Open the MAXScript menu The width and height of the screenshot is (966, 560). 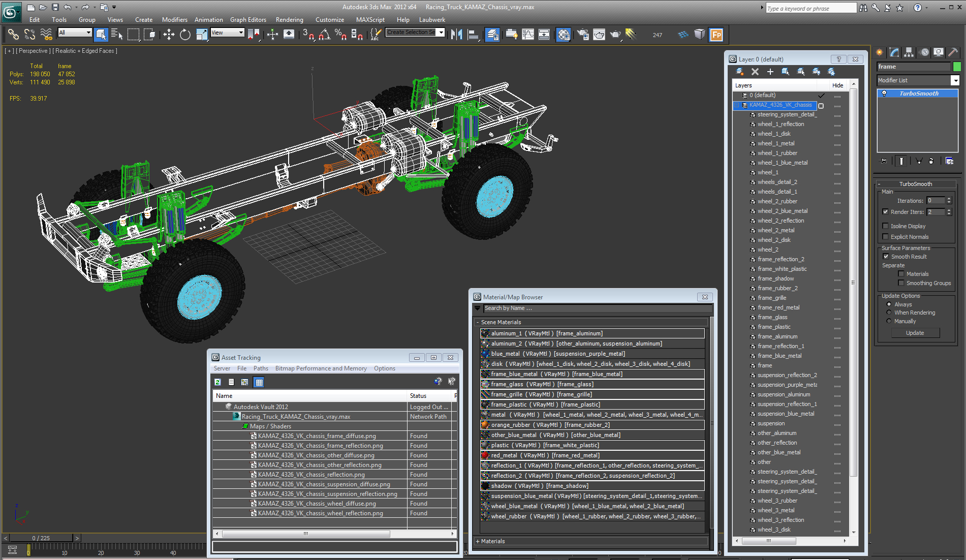[370, 20]
